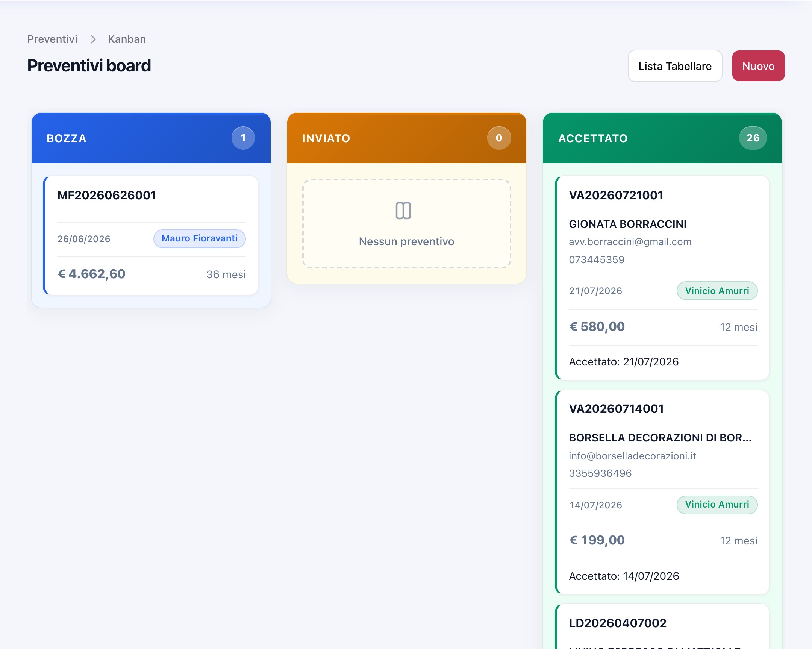Click 12 mesi on the € 199,00 card
The image size is (812, 649).
739,541
